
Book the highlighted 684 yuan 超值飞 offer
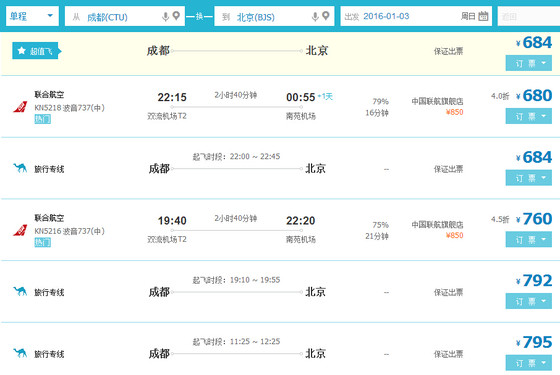pyautogui.click(x=529, y=63)
